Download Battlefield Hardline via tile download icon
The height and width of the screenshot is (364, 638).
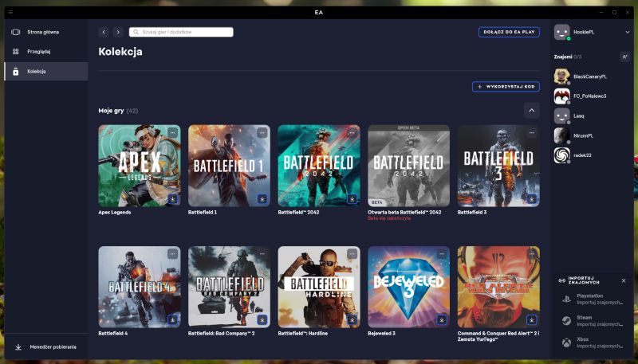click(352, 319)
